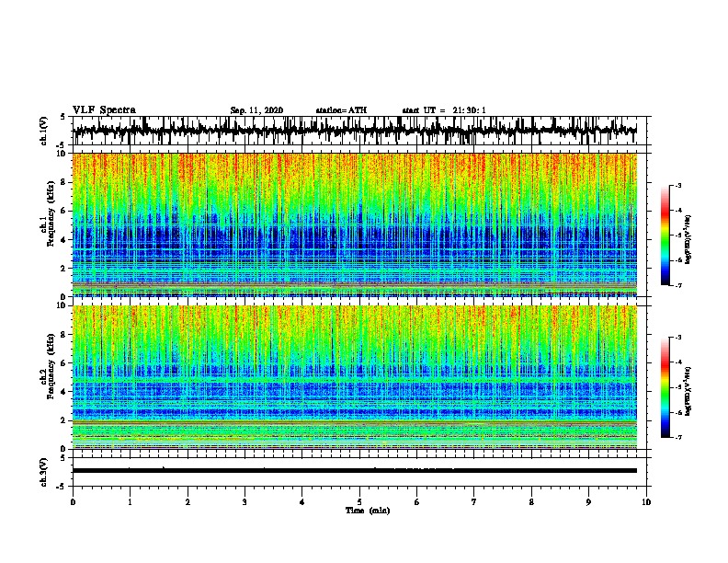Click time axis tick label "1"
The image size is (728, 563).
click(x=130, y=502)
